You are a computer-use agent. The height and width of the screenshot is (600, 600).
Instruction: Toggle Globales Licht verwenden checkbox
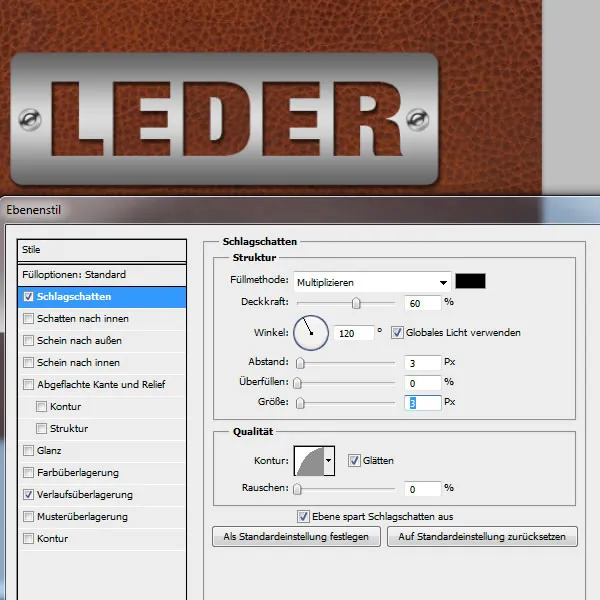[x=397, y=332]
